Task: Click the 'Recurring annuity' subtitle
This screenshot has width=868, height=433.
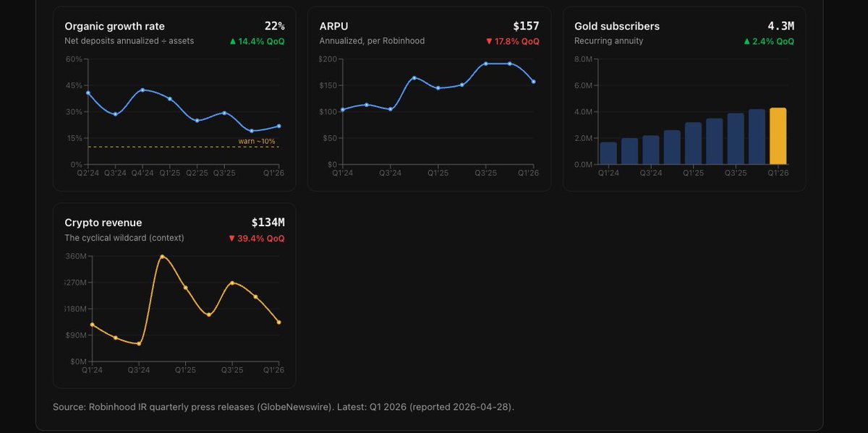Action: click(608, 41)
